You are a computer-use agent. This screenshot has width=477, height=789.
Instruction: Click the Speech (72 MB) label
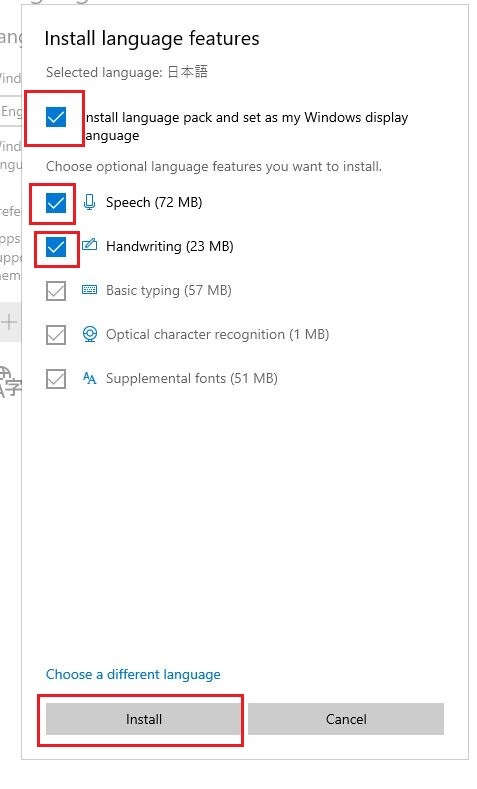coord(154,202)
